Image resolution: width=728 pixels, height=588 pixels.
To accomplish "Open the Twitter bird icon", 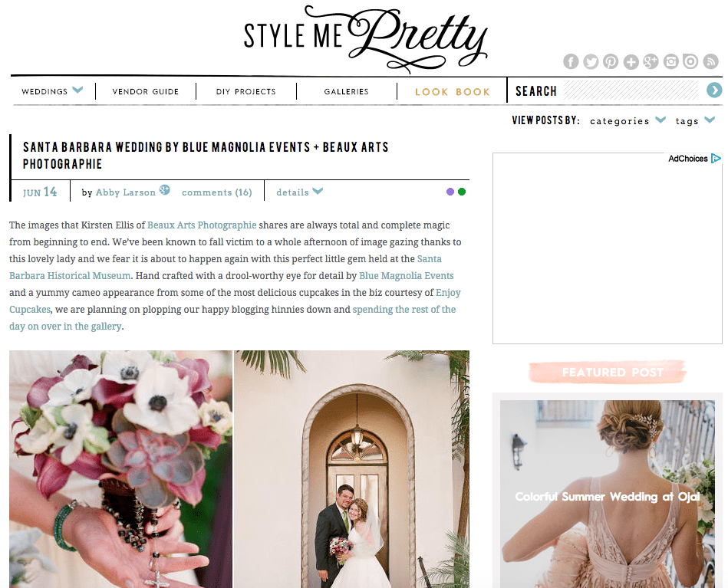I will [x=591, y=61].
